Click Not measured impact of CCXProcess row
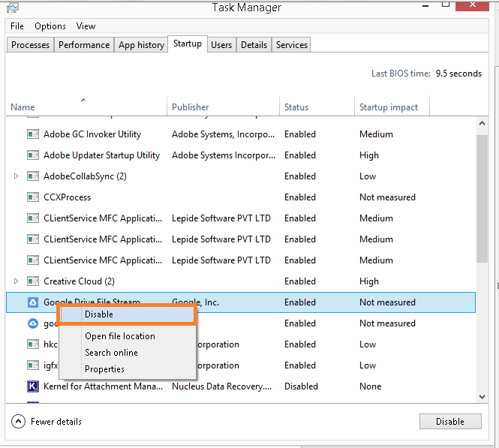The image size is (499, 448). pyautogui.click(x=387, y=197)
